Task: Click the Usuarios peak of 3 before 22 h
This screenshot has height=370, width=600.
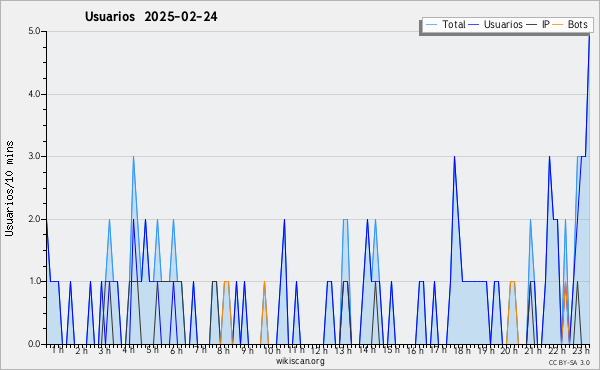Action: [549, 157]
